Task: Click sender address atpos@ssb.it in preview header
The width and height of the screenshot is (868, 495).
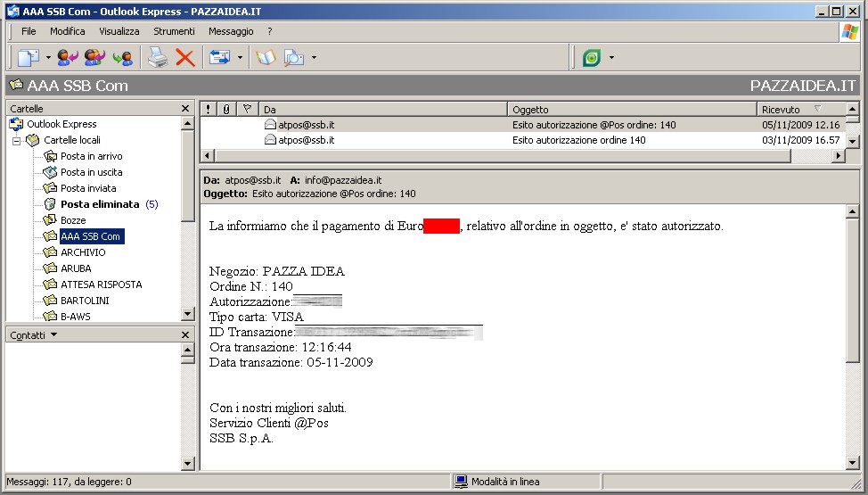Action: 252,180
